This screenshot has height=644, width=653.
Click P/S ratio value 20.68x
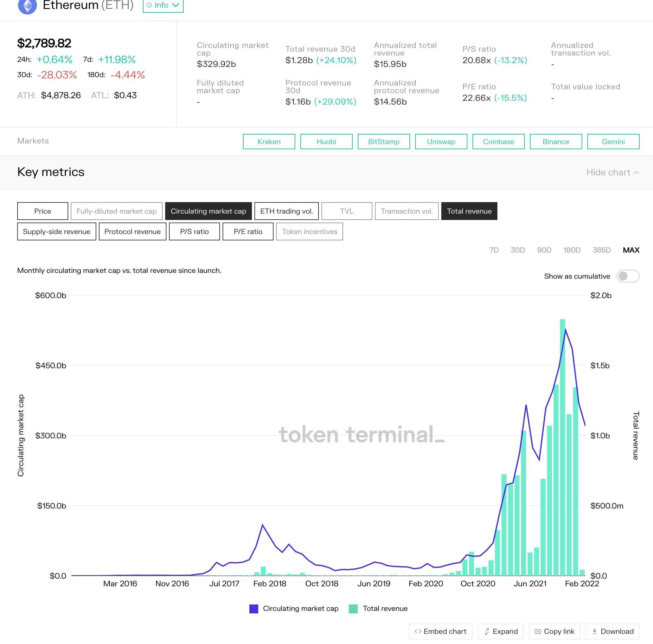point(477,60)
